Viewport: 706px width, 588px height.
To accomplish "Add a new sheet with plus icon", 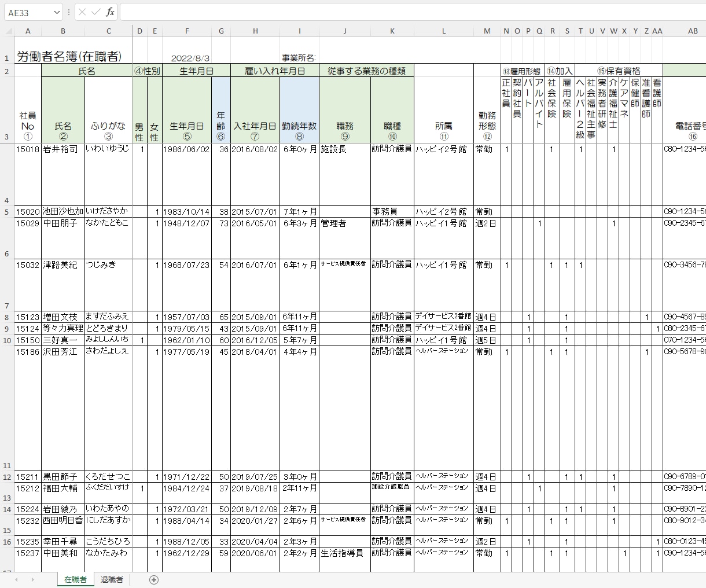I will (154, 580).
